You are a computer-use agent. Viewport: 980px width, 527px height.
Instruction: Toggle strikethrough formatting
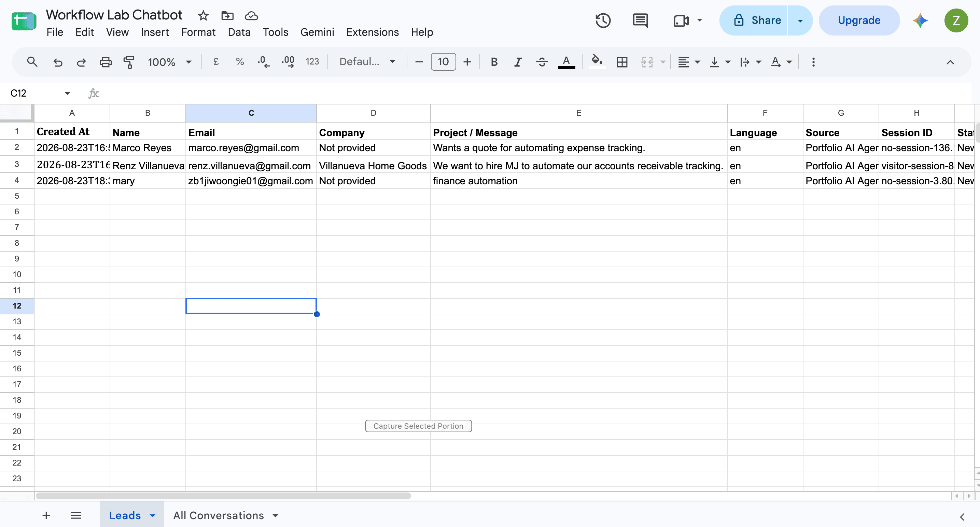point(542,61)
